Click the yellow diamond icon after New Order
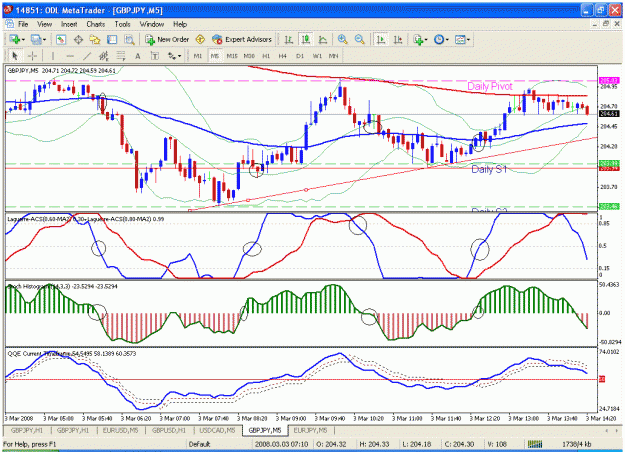625x452 pixels. point(200,39)
